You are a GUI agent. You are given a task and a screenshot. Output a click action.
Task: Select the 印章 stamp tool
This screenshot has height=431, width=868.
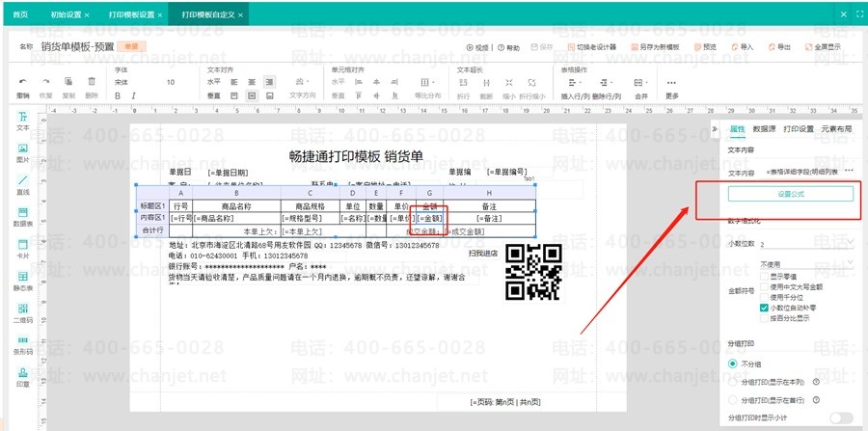[x=23, y=377]
